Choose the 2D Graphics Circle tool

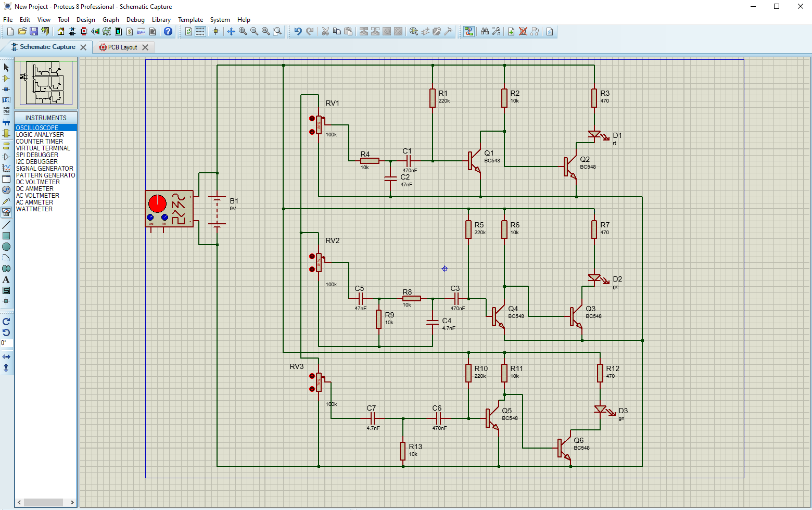coord(6,247)
